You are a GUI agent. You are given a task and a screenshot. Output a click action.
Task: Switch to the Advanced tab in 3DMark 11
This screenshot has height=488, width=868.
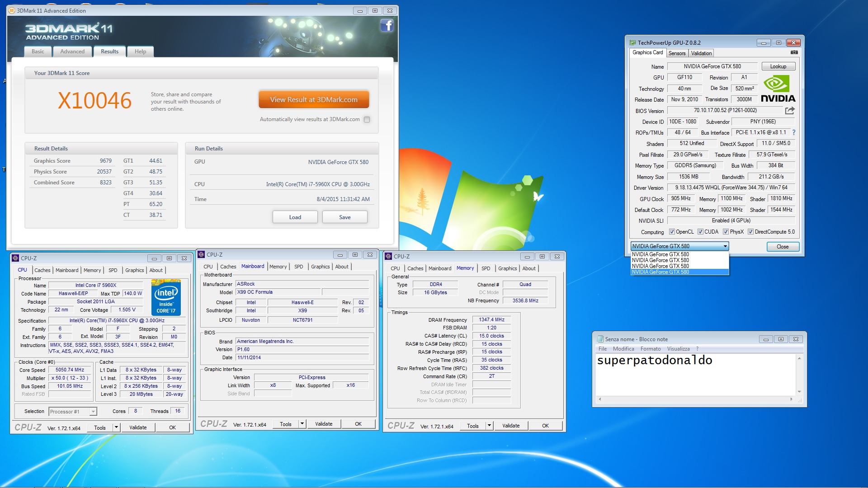[72, 52]
